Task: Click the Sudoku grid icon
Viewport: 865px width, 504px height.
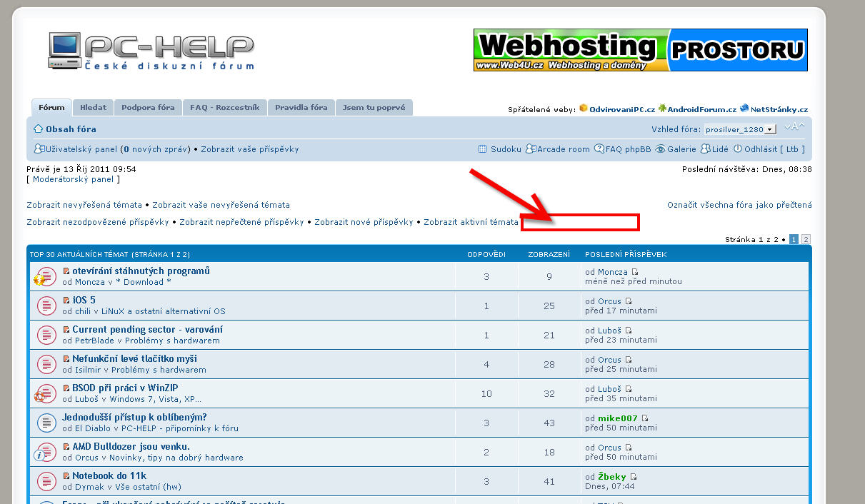Action: pos(483,149)
